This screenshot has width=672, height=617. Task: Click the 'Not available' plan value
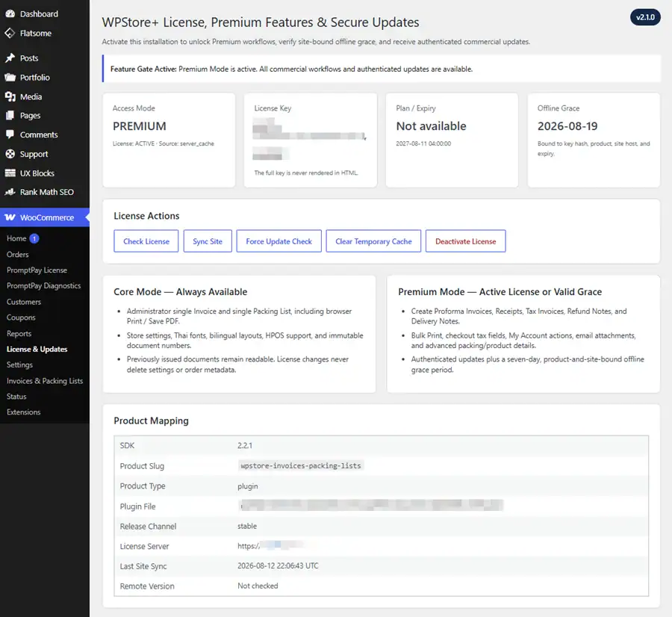click(x=431, y=126)
